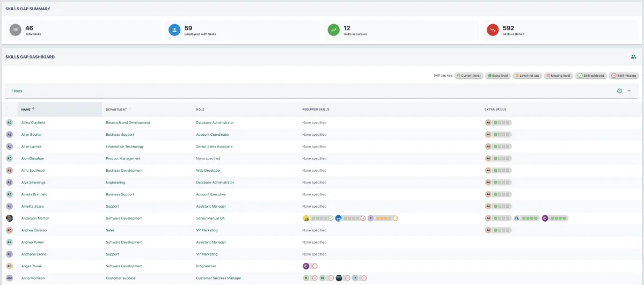Click 'Database Administrator' role in Allina's row
Image resolution: width=644 pixels, height=285 pixels.
pos(215,123)
